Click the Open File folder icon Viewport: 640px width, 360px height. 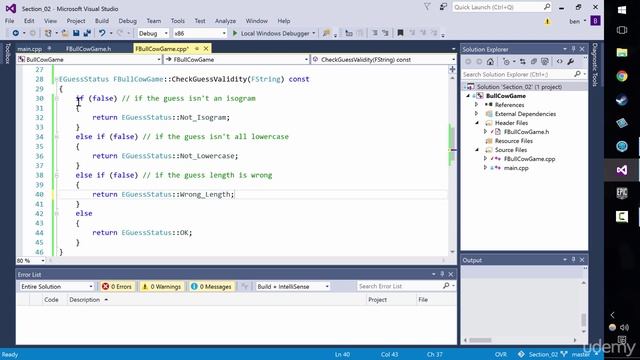click(64, 33)
